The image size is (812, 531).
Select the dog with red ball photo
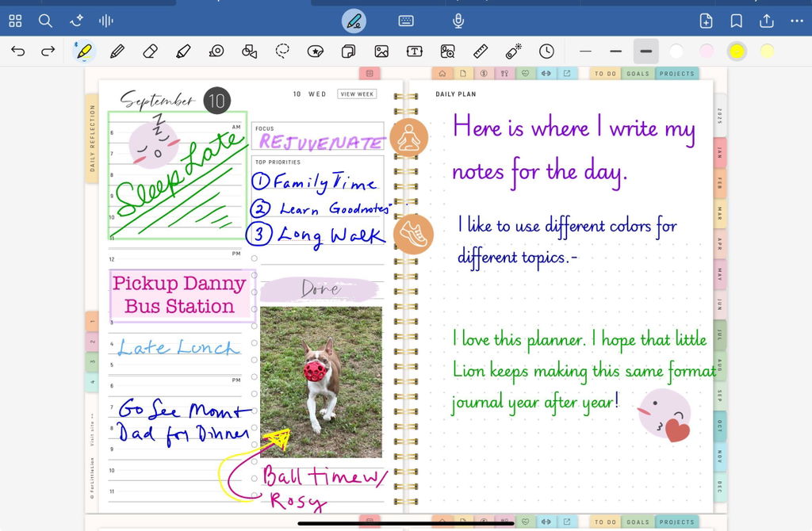[321, 382]
